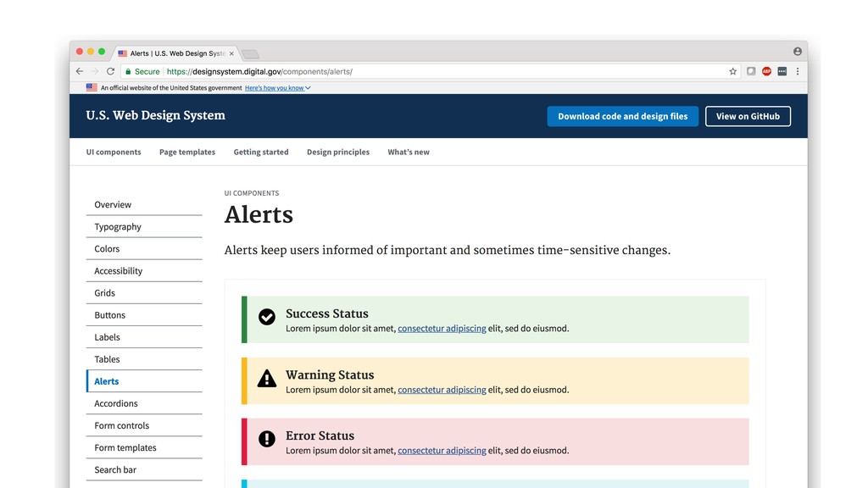Select Colors in the sidebar

click(x=144, y=249)
